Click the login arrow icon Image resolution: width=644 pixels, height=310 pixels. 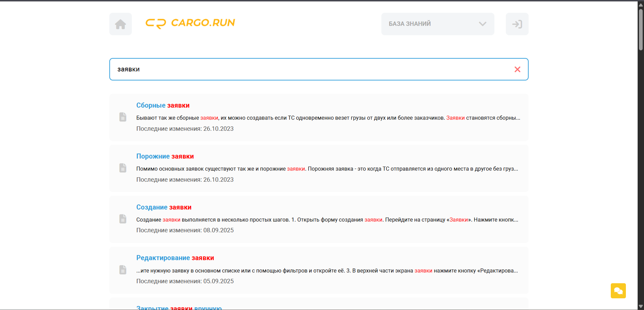coord(517,24)
